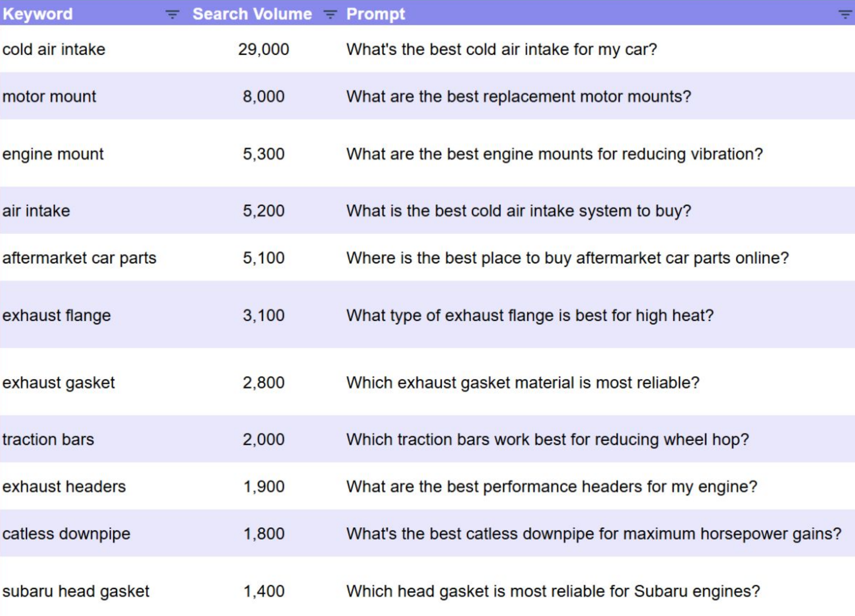
Task: Click the Keyword column header
Action: click(x=38, y=14)
